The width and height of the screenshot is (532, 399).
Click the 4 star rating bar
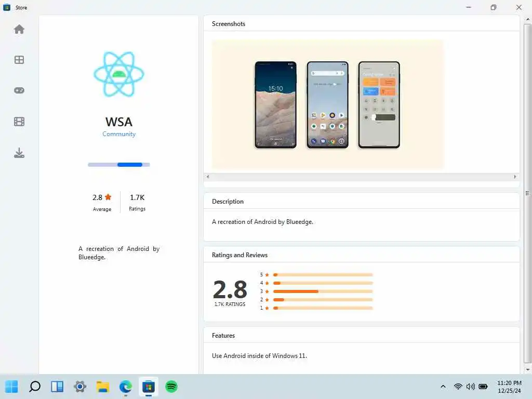(x=323, y=283)
